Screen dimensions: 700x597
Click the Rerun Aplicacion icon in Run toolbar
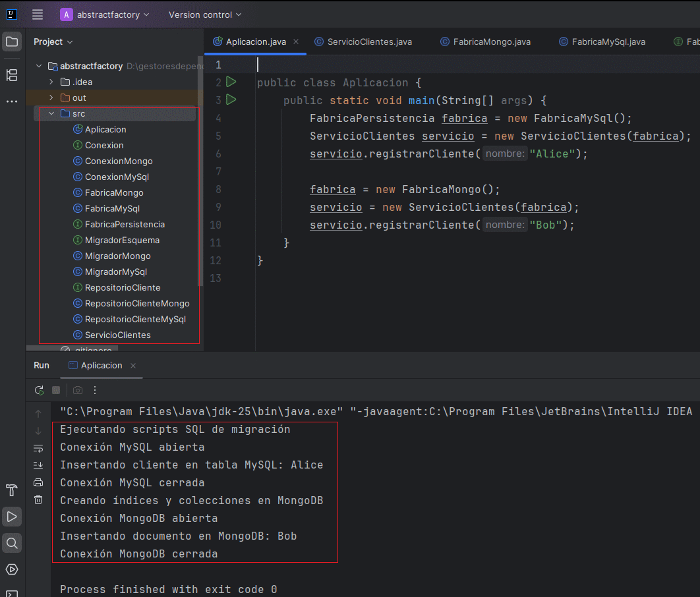40,390
